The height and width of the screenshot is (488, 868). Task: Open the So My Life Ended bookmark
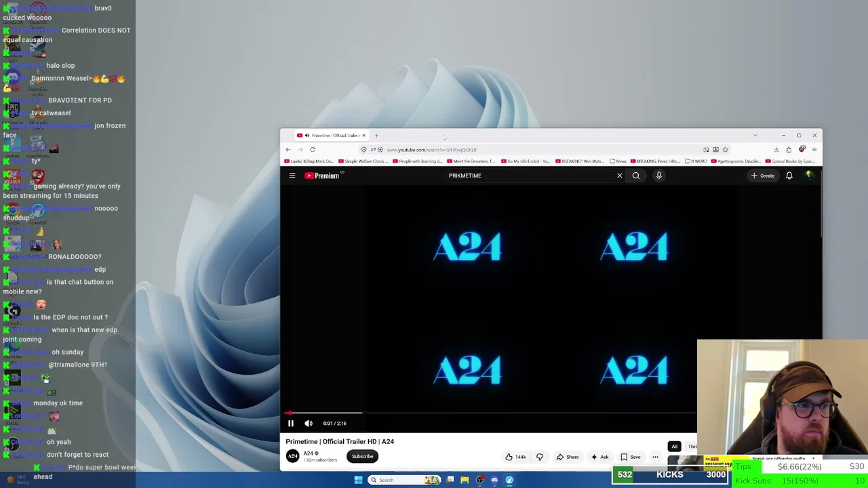(526, 161)
